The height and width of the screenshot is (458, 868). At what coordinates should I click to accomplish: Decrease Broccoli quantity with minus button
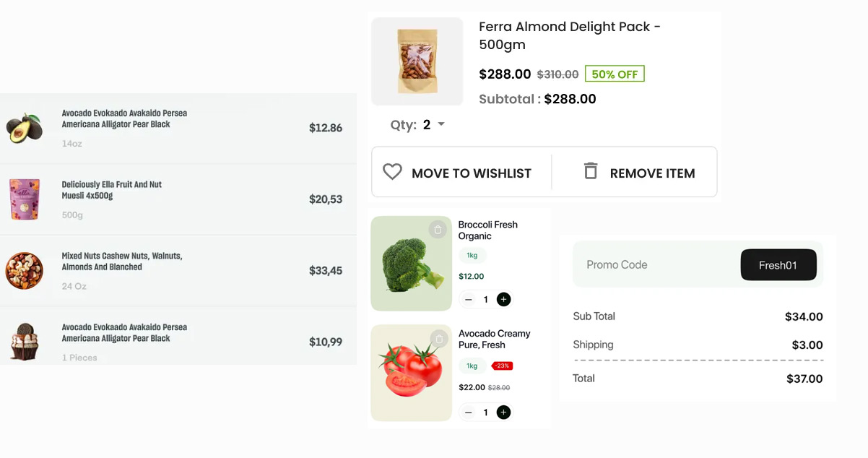coord(469,299)
